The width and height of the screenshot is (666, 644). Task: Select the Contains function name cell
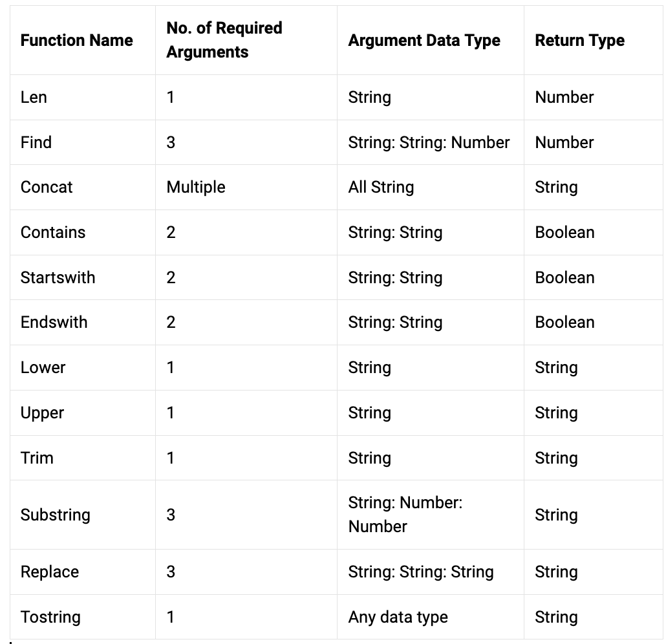tap(53, 232)
